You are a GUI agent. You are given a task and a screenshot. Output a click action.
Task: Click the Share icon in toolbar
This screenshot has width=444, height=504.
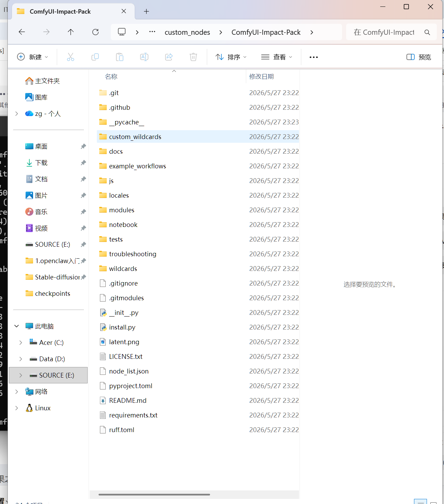click(x=169, y=57)
